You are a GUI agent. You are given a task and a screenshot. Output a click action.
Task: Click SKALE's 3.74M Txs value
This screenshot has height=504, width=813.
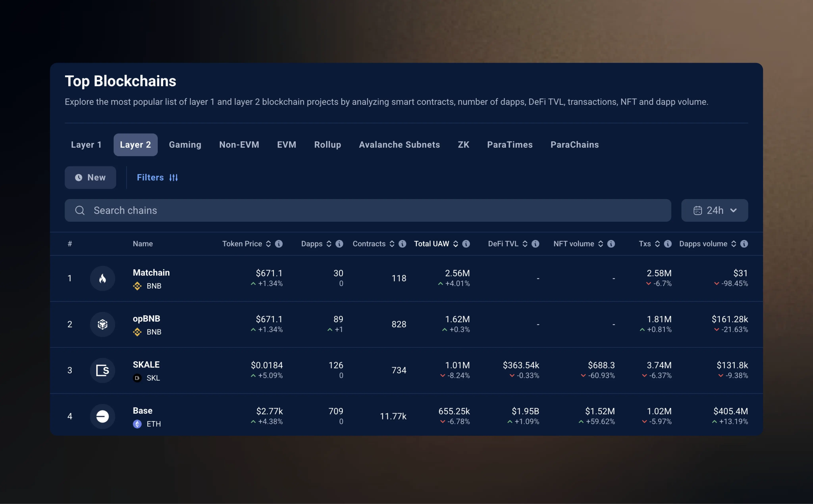(659, 365)
